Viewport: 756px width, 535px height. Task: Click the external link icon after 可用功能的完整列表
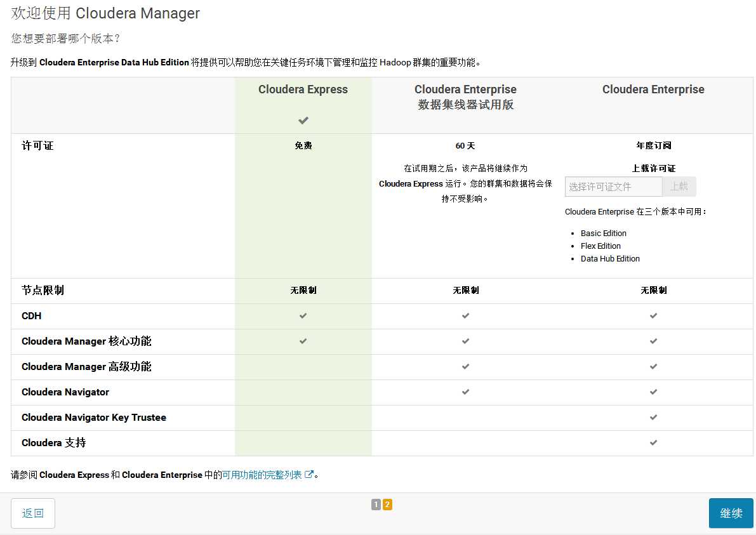309,474
